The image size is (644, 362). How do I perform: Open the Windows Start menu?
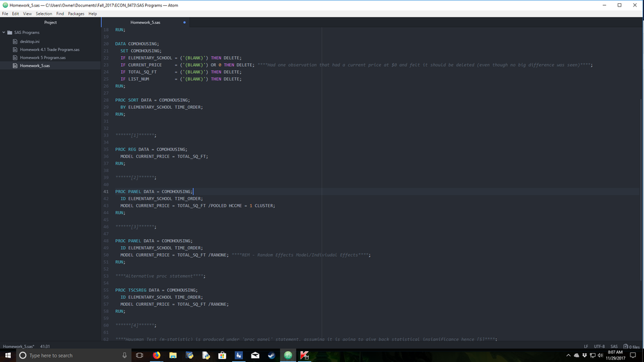click(8, 355)
